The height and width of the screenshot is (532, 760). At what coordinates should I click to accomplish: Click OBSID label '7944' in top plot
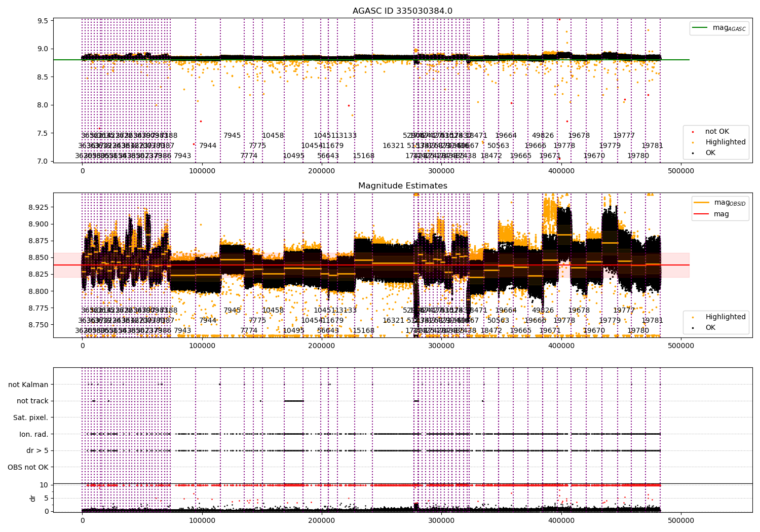pyautogui.click(x=208, y=146)
